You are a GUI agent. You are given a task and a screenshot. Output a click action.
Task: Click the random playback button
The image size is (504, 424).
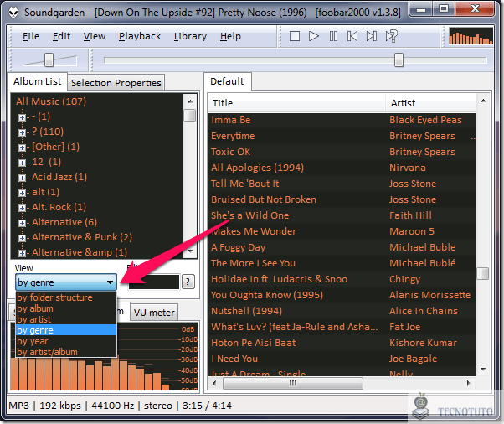(x=391, y=36)
